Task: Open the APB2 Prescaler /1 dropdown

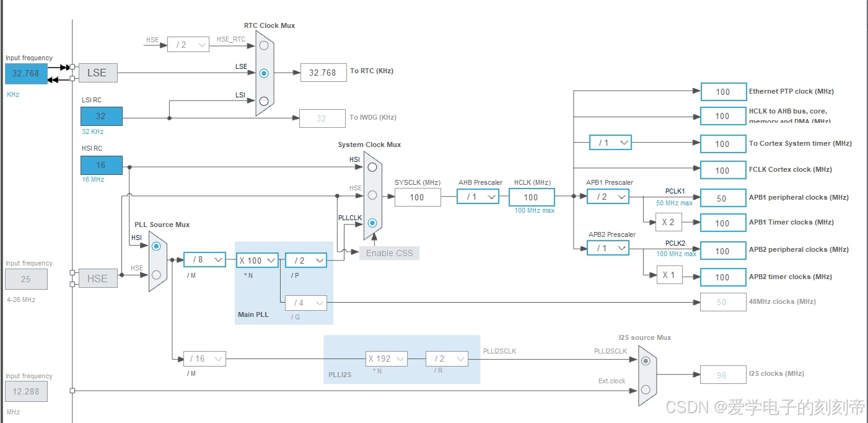Action: pyautogui.click(x=608, y=247)
